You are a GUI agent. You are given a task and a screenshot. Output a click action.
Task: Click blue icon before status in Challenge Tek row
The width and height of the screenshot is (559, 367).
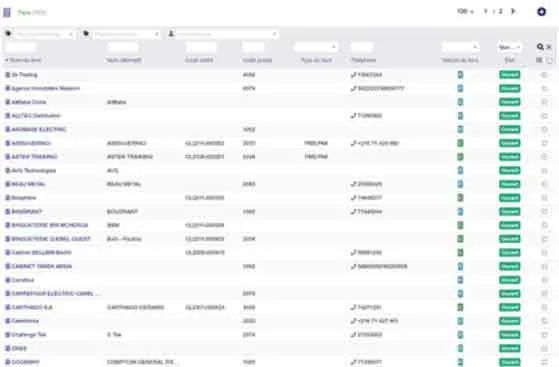point(460,335)
